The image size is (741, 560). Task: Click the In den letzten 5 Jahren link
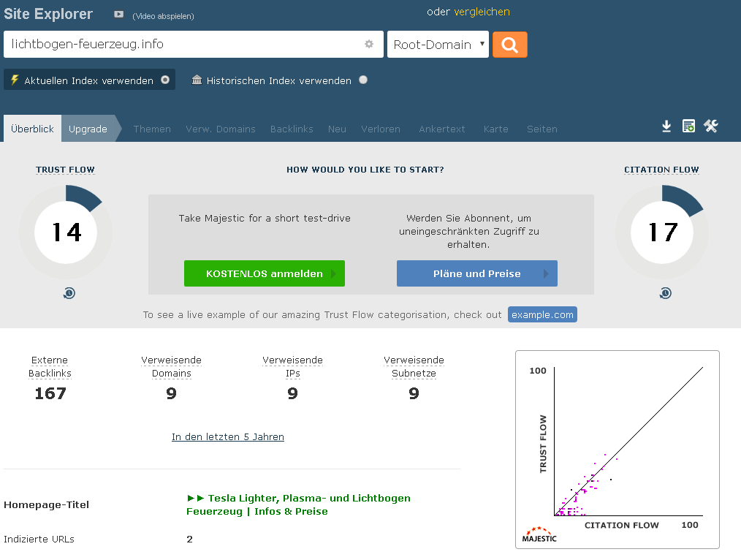click(x=228, y=436)
